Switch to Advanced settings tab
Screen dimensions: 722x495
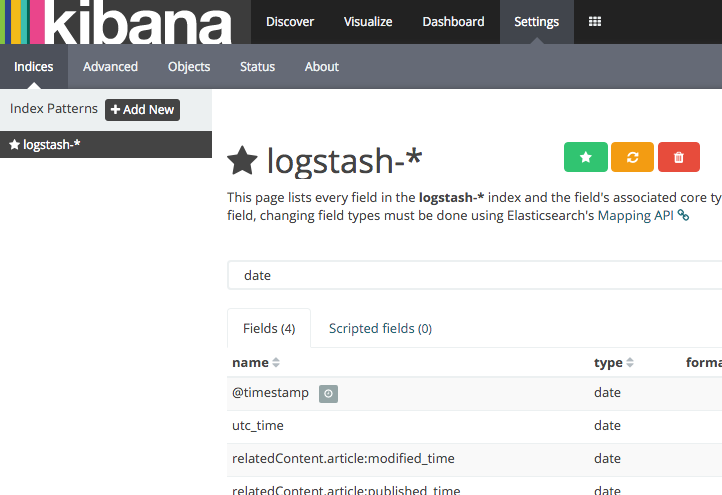(x=110, y=66)
